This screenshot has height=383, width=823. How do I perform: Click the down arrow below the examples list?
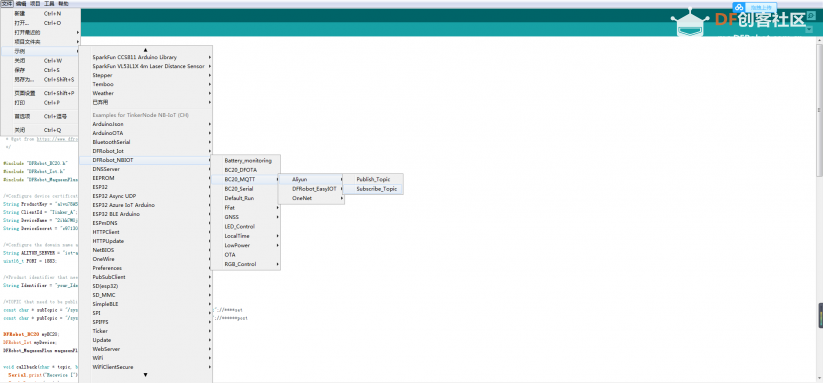(145, 375)
